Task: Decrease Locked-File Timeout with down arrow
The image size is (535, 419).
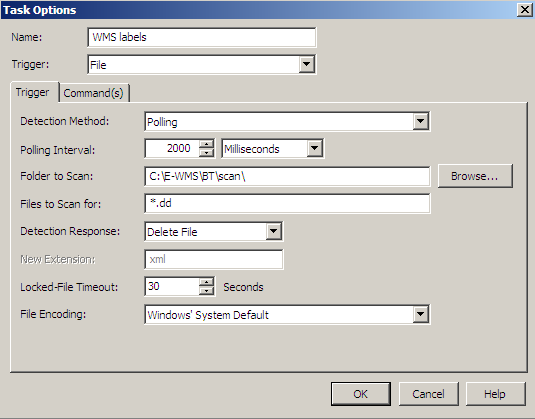Action: click(x=206, y=291)
